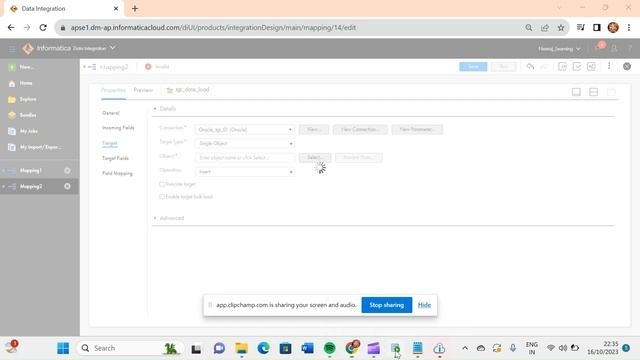The image size is (640, 360).
Task: Go to Home in the sidebar
Action: [20, 83]
